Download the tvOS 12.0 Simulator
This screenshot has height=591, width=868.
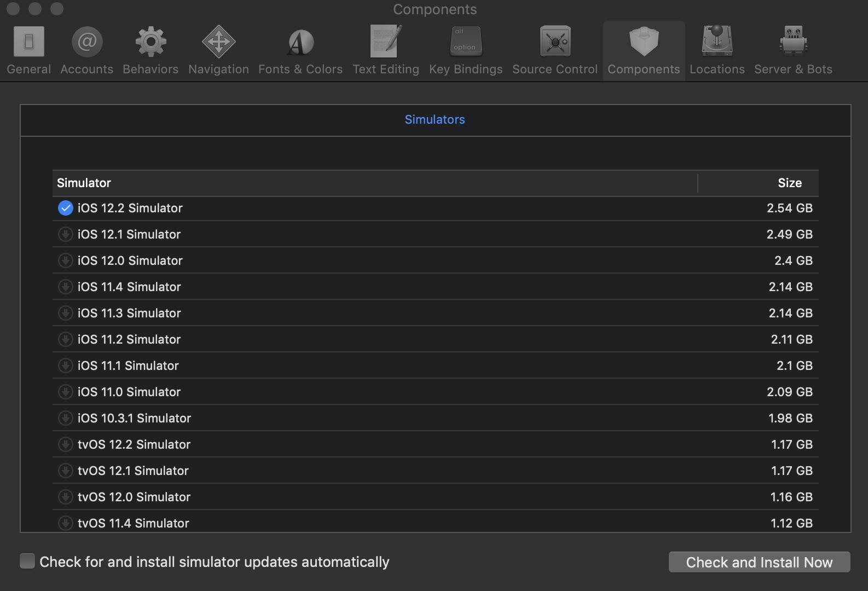pos(66,497)
